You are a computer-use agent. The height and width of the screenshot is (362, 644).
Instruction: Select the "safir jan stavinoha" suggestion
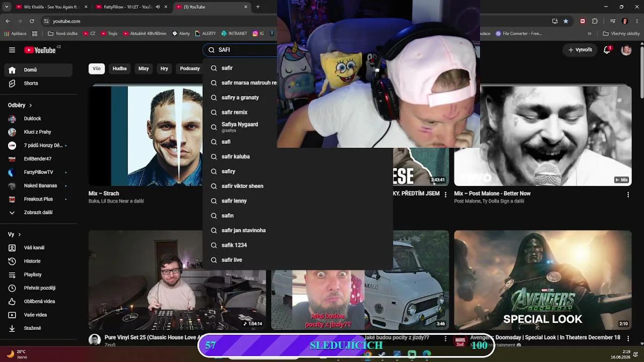(x=298, y=230)
